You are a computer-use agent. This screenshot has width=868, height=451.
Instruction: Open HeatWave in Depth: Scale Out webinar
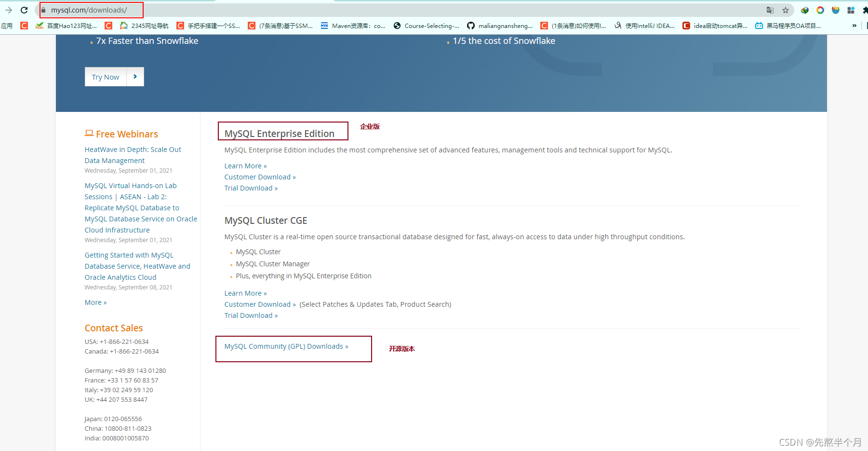(x=133, y=155)
